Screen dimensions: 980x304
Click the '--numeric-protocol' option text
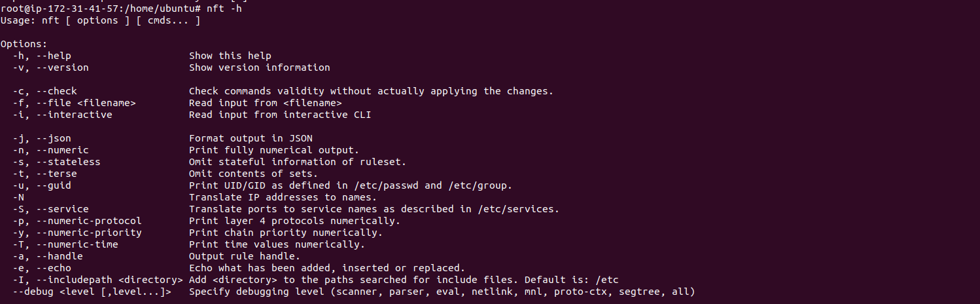click(89, 221)
